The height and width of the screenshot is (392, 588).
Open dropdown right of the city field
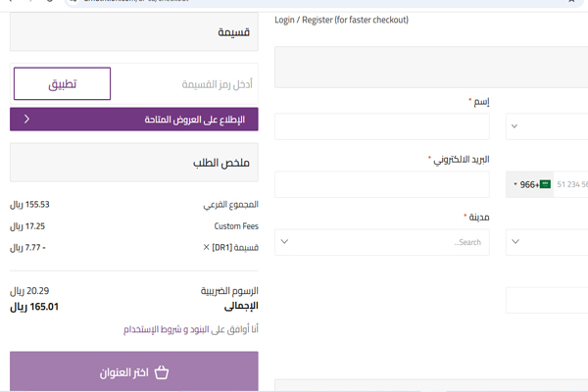[x=546, y=242]
